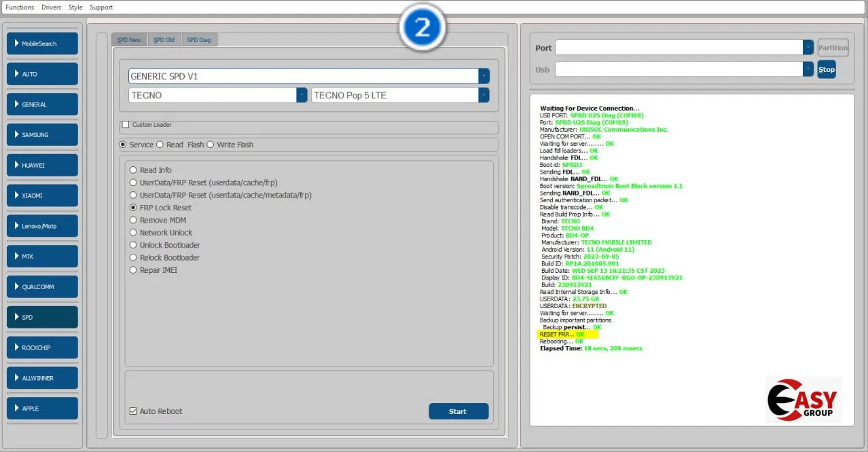Expand the TECNO Pop 5 LTE model dropdown
Screen dimensions: 868x452
484,95
